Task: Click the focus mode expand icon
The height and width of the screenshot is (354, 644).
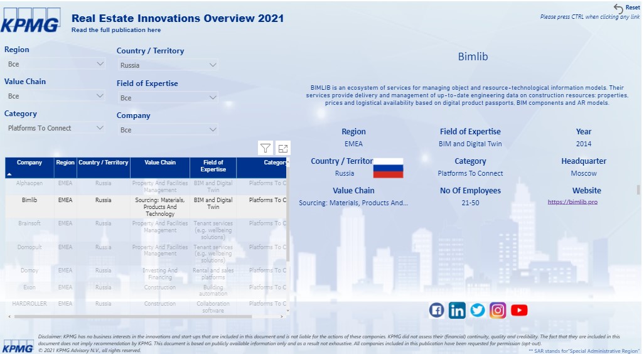Action: pyautogui.click(x=283, y=148)
